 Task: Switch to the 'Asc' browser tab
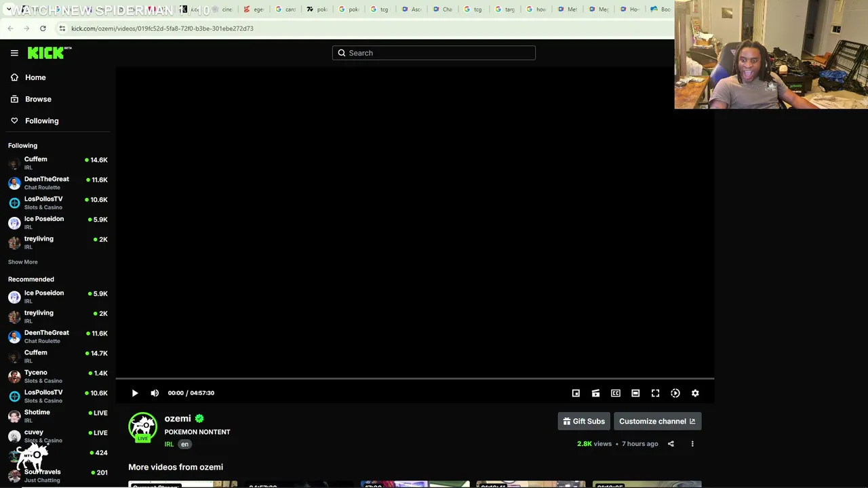[x=411, y=9]
